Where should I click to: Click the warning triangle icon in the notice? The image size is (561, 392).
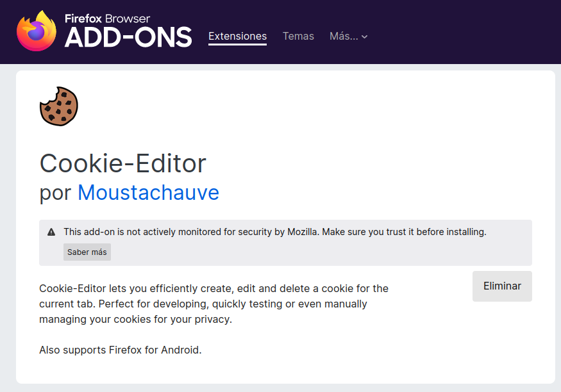51,233
